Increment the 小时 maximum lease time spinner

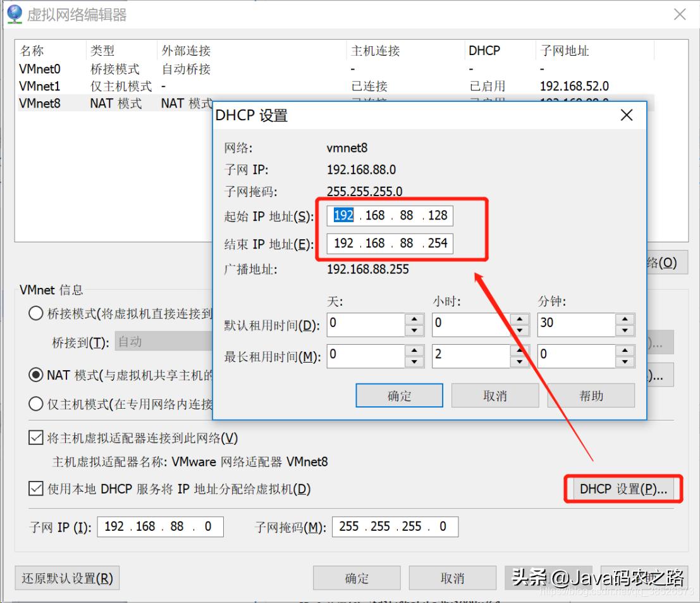pyautogui.click(x=520, y=351)
